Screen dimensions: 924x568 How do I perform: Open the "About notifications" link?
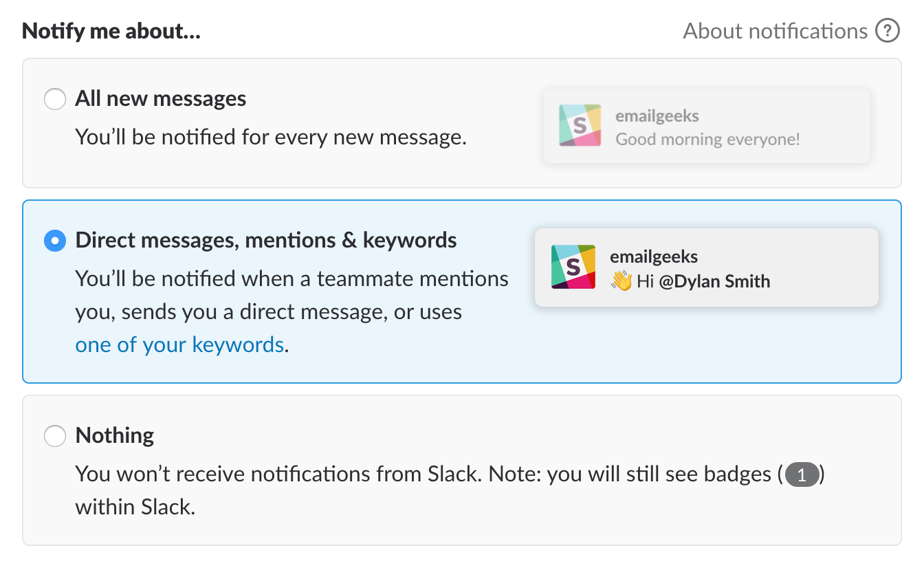pos(775,31)
